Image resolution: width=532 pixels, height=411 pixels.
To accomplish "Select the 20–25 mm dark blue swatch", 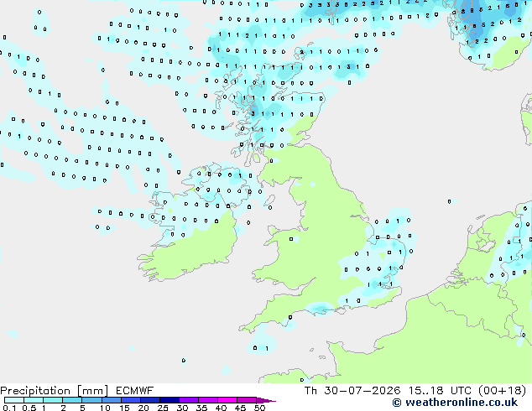I will (149, 400).
